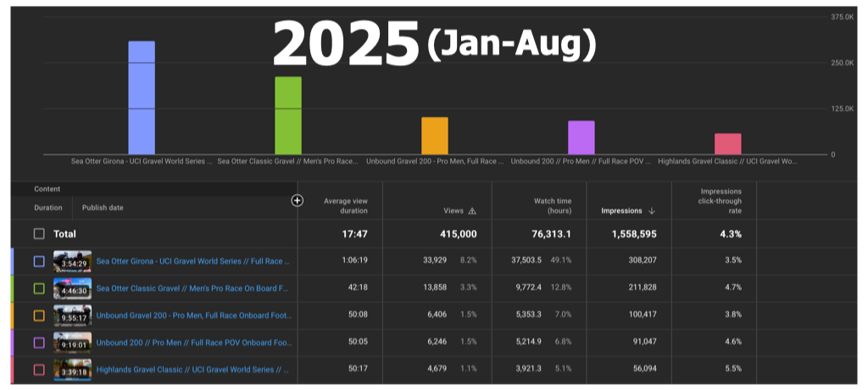Open the Sea Otter Girona video thumbnail
Viewport: 868px width, 390px height.
click(72, 261)
